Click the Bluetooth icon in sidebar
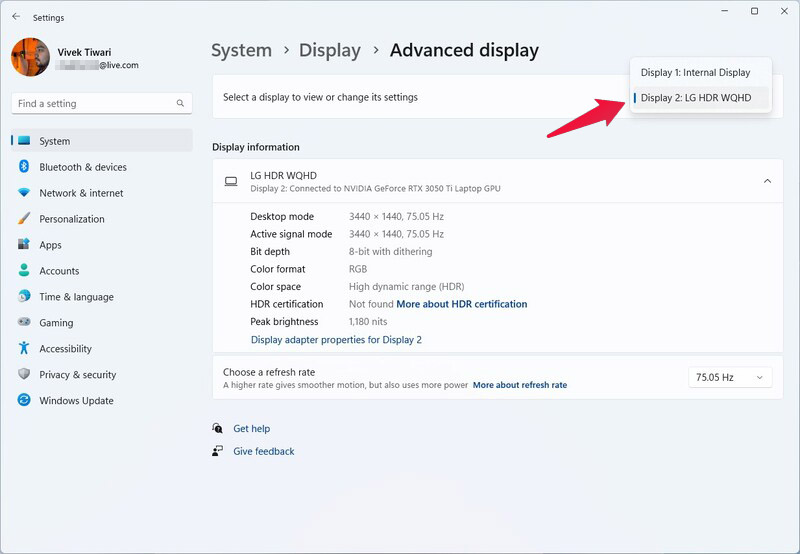The height and width of the screenshot is (554, 800). click(24, 166)
